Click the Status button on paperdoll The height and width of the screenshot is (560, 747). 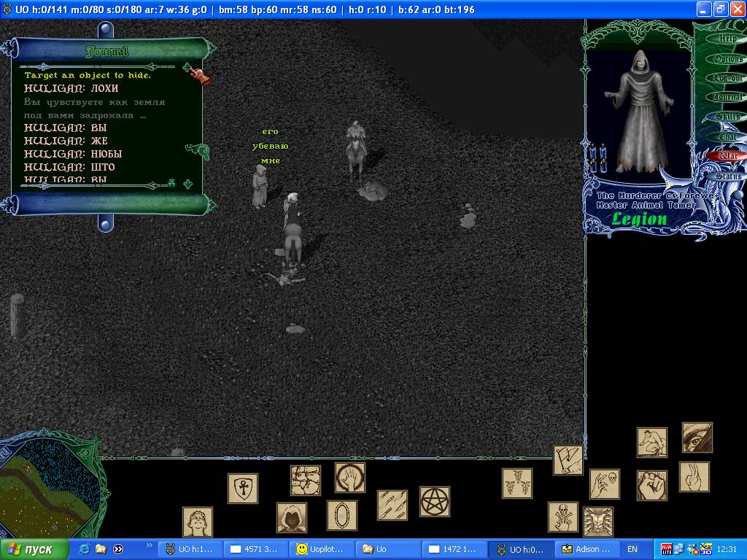pyautogui.click(x=727, y=176)
